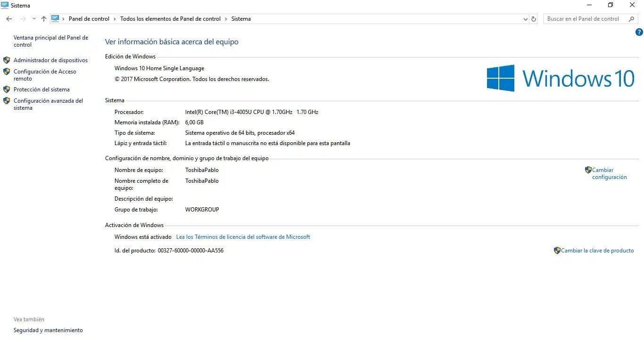The height and width of the screenshot is (342, 644).
Task: Expand chevron before 'Sistema' breadcrumb
Action: 226,19
